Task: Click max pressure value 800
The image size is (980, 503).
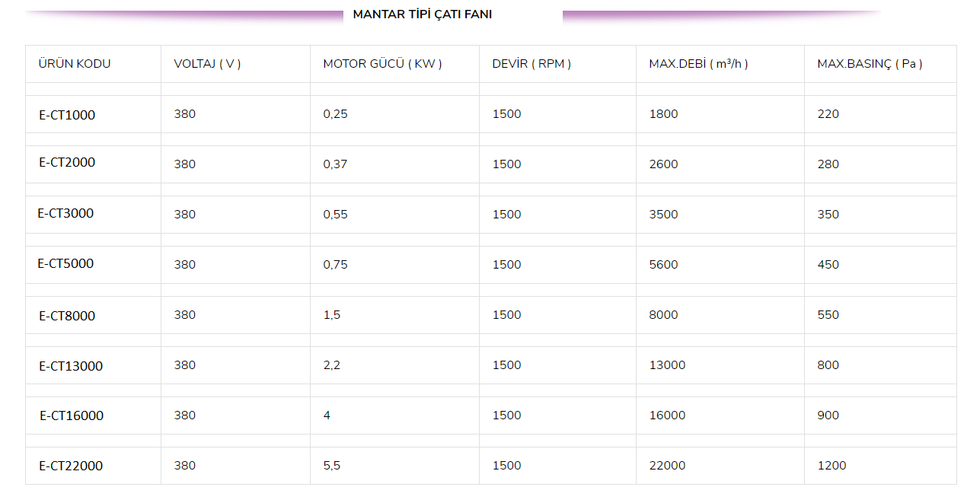Action: click(x=828, y=365)
